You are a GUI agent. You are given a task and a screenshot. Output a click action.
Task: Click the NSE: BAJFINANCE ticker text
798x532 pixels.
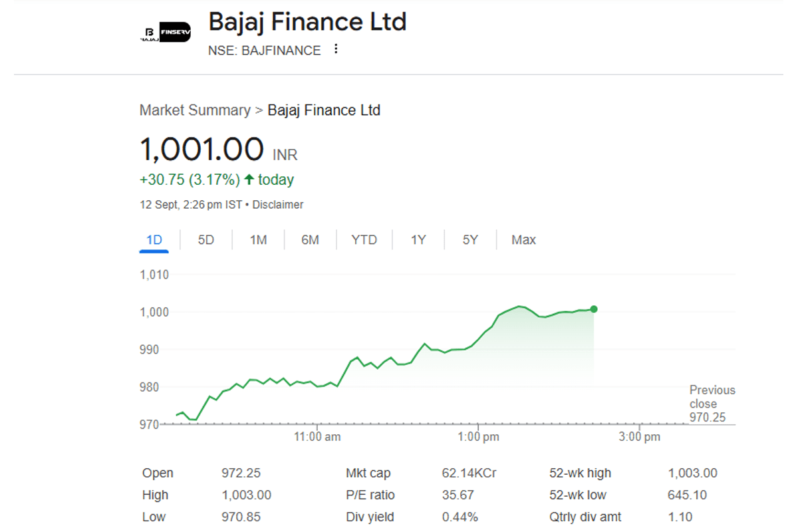tap(265, 51)
